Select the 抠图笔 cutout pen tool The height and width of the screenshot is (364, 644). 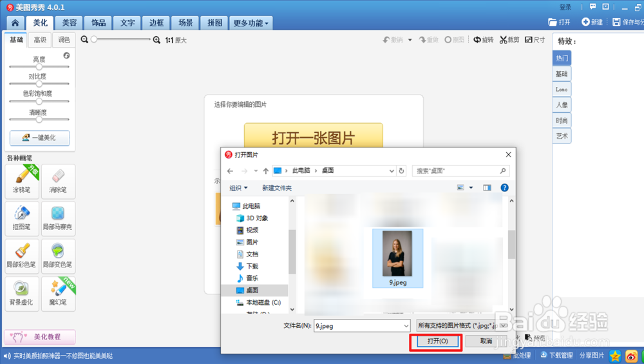22,218
